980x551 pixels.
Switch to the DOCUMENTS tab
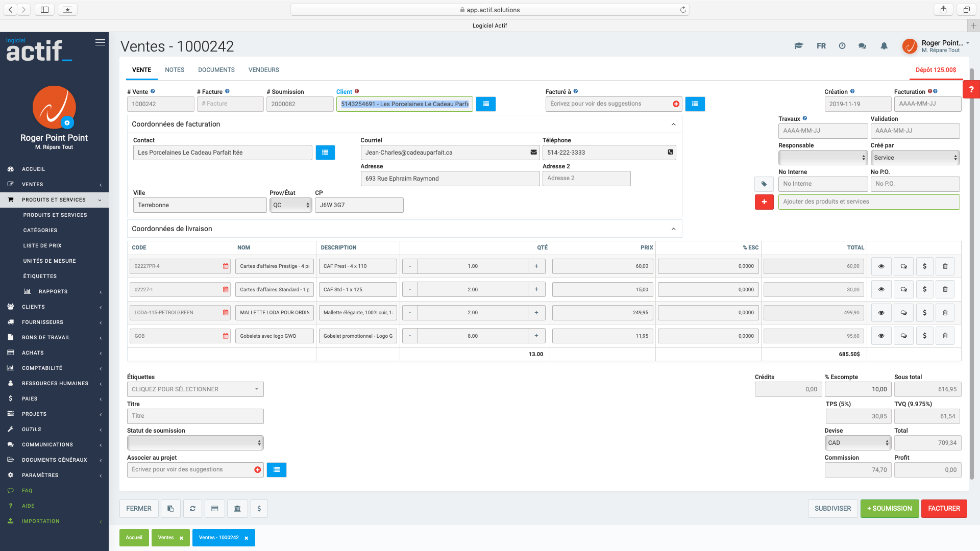(216, 70)
